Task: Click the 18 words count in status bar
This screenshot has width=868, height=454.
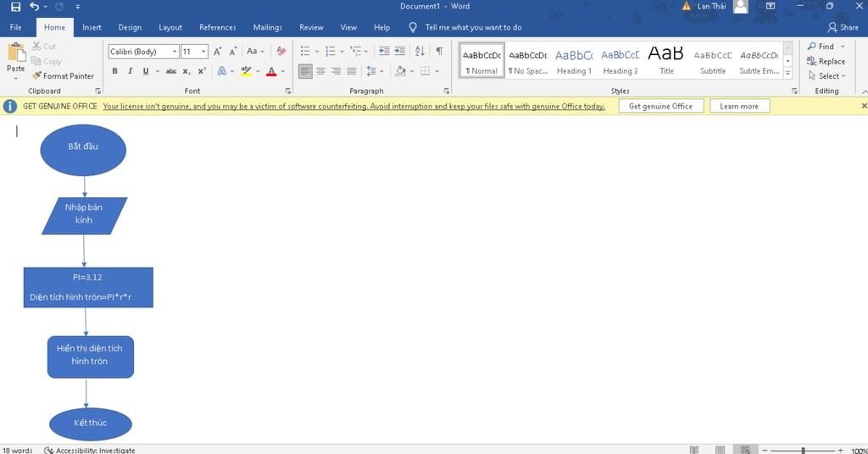Action: [x=18, y=450]
